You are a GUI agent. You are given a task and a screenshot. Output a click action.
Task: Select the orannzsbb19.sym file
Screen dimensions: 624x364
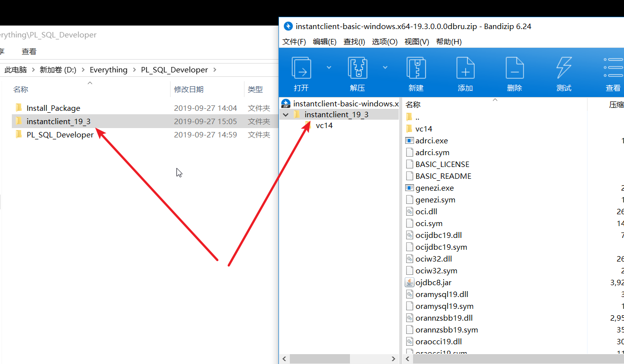coord(447,330)
